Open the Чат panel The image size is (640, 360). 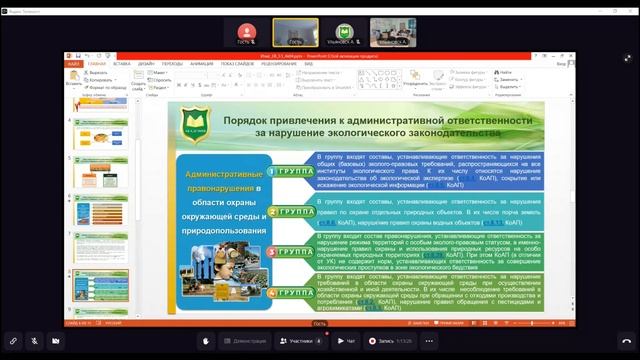pyautogui.click(x=346, y=341)
